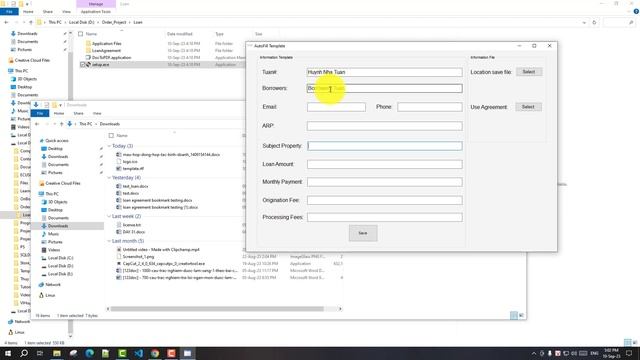Open the File tab in Loan explorer window
The height and width of the screenshot is (360, 640).
tap(9, 12)
